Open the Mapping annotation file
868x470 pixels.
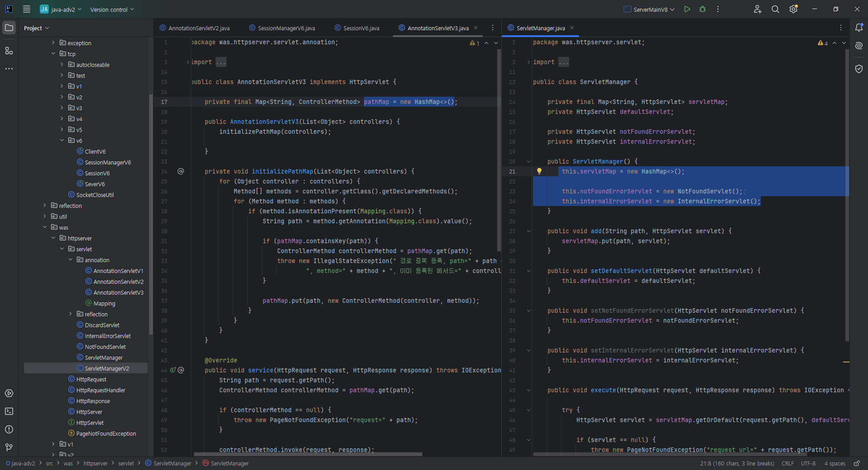pos(100,303)
